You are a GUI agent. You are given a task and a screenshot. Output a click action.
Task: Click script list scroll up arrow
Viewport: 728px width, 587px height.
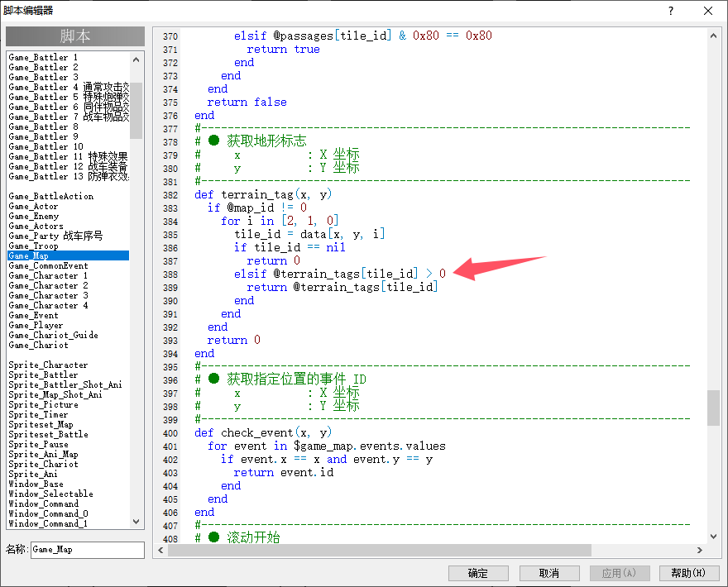[136, 60]
